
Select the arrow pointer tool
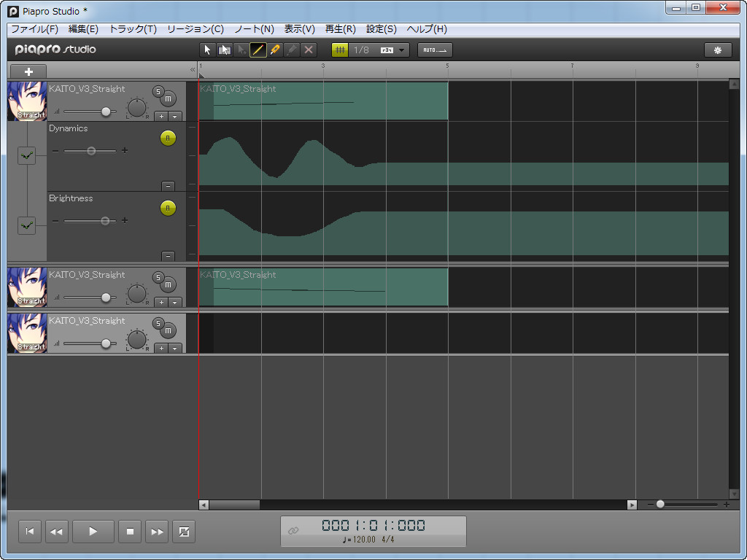207,50
